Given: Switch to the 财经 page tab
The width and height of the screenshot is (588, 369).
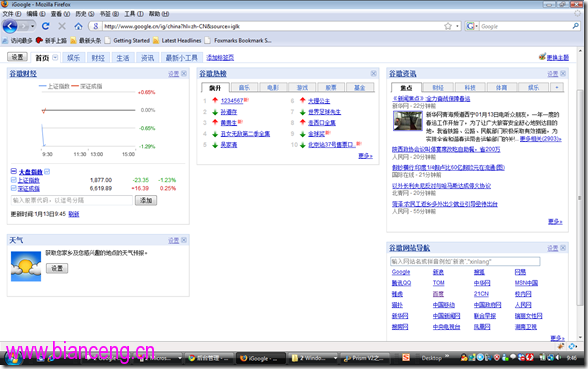Looking at the screenshot, I should click(98, 58).
